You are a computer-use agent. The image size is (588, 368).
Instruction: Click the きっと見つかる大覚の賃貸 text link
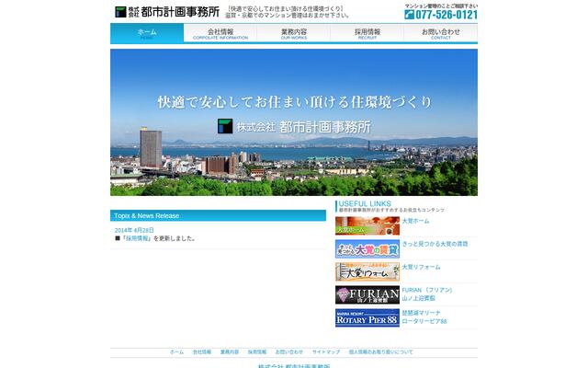(x=435, y=244)
